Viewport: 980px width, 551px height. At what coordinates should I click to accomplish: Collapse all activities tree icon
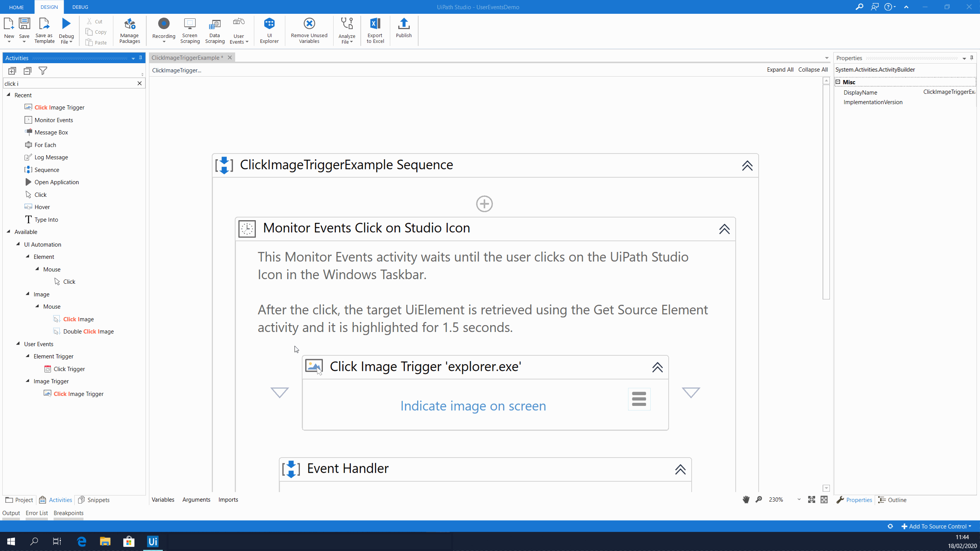coord(28,71)
